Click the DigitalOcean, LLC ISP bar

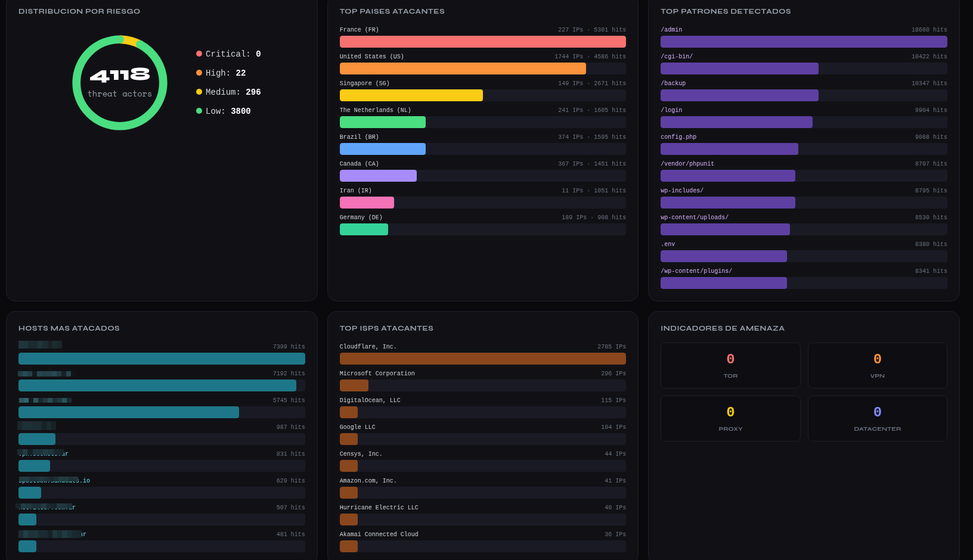point(349,412)
